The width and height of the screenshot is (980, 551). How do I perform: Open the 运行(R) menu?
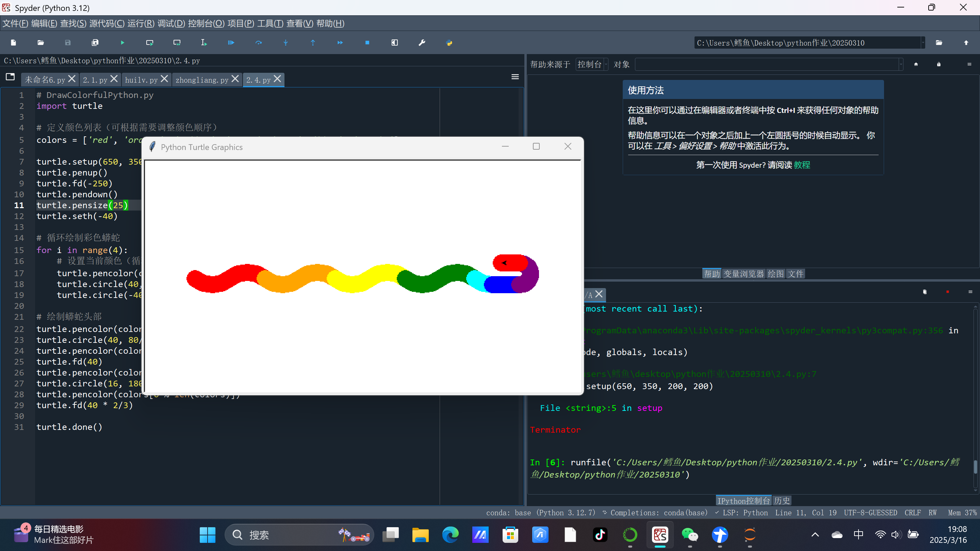141,23
